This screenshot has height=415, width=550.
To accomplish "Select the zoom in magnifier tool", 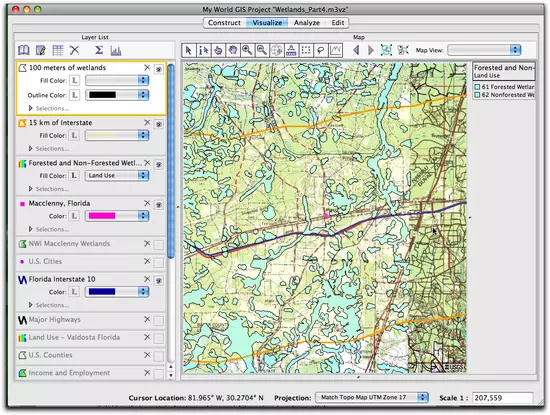I will coord(247,51).
